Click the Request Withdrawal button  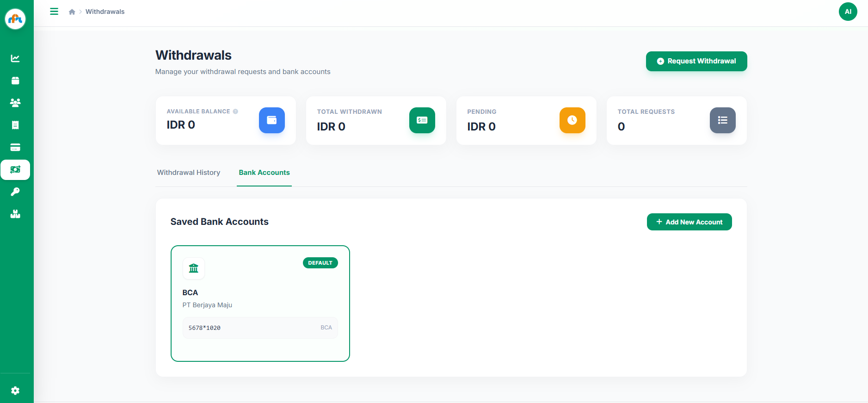click(696, 61)
